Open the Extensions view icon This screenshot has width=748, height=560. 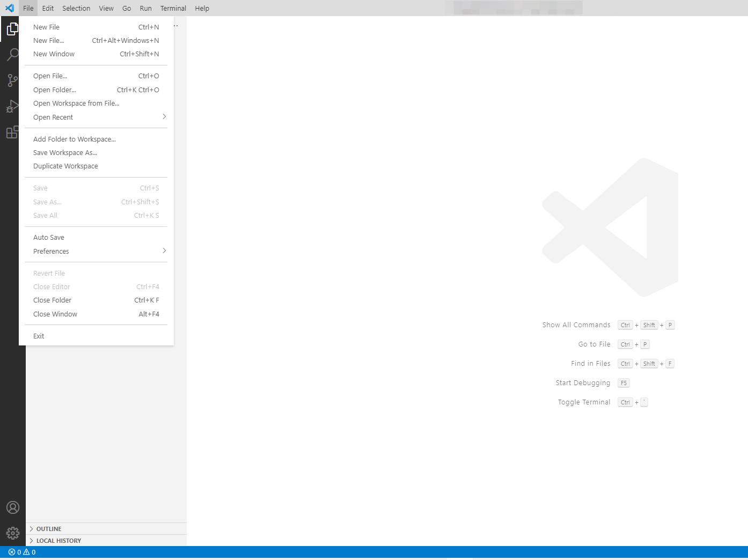[x=13, y=132]
